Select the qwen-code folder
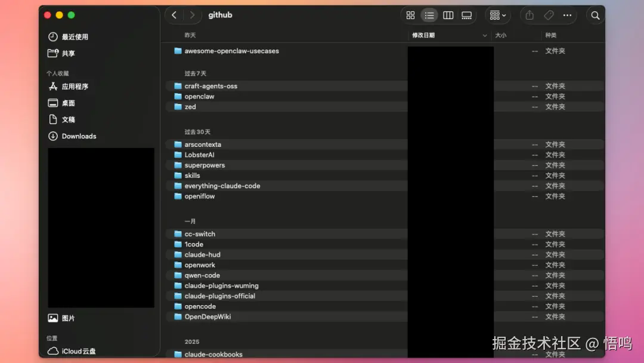This screenshot has width=644, height=363. pyautogui.click(x=202, y=275)
